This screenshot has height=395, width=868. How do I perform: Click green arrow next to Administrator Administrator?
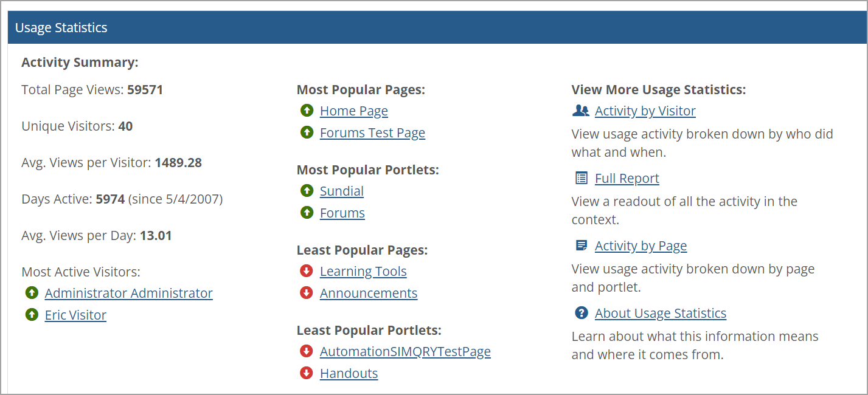(x=32, y=293)
